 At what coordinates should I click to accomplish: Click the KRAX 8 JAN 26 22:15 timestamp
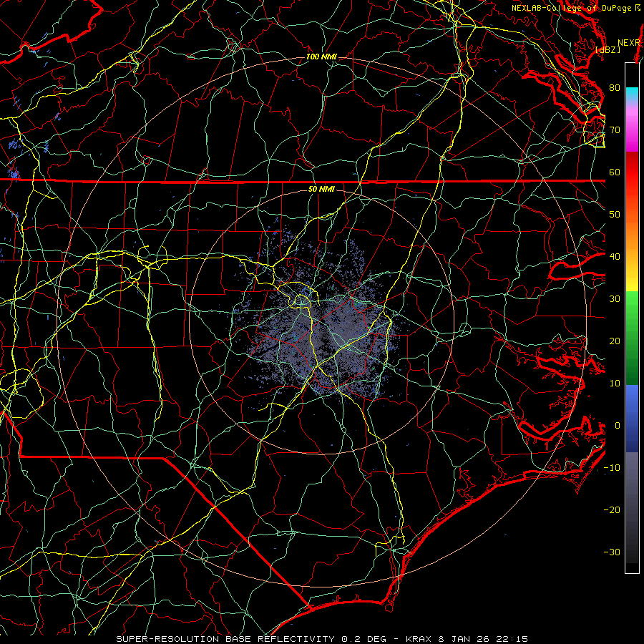pos(467,639)
